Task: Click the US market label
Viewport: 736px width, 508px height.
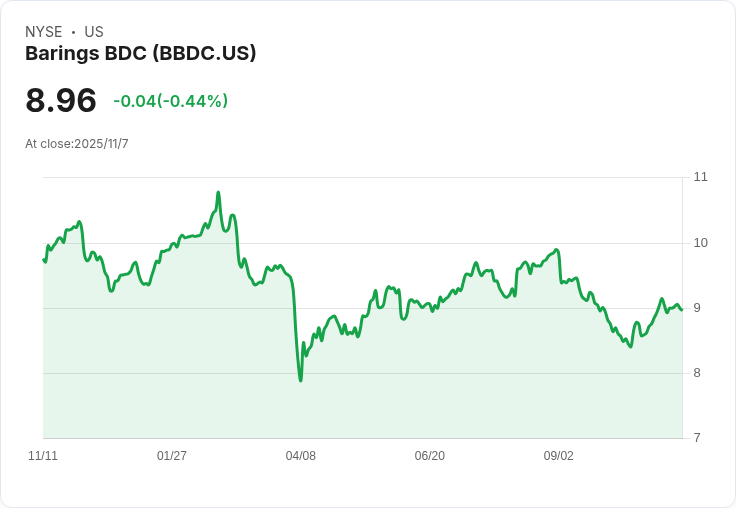Action: [x=94, y=32]
